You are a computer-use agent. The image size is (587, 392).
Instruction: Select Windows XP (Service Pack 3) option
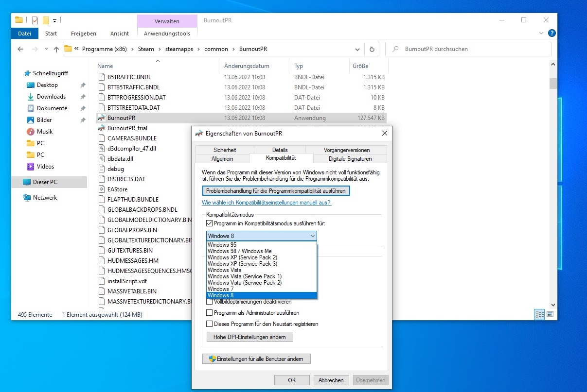(x=262, y=264)
